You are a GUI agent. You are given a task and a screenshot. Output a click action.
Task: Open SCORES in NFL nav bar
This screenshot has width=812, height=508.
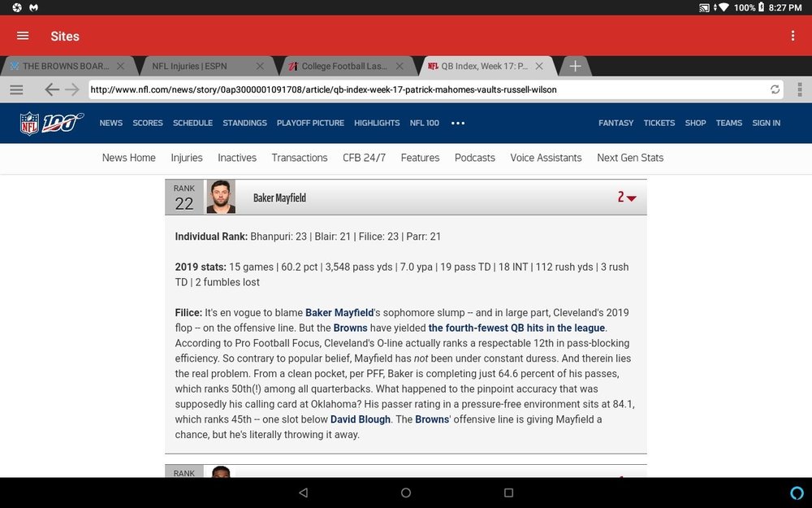tap(148, 124)
